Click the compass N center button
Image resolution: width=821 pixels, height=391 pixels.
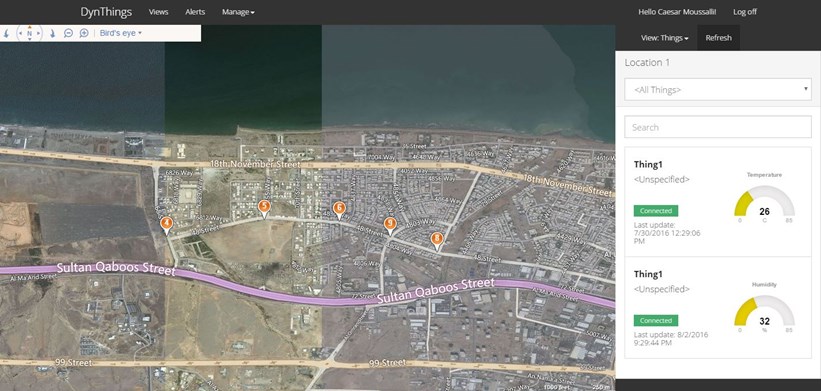click(29, 33)
